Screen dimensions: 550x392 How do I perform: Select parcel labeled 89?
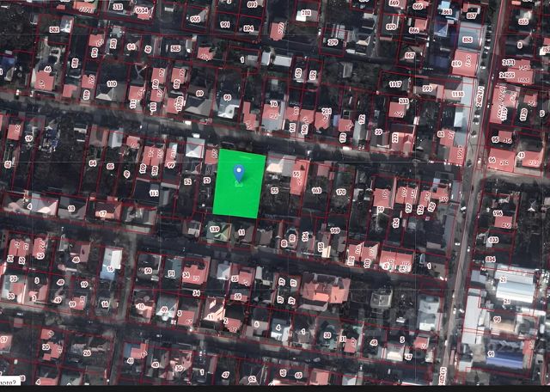click(x=199, y=94)
